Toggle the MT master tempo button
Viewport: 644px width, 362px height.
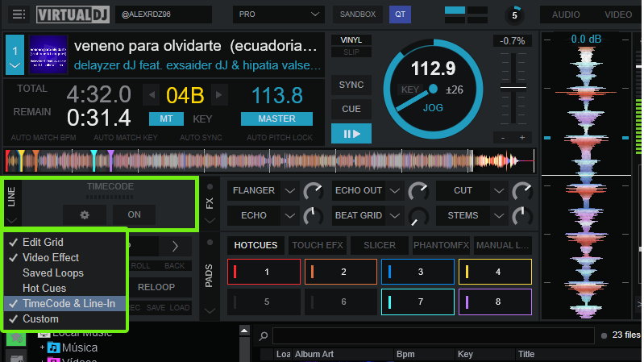coord(166,119)
